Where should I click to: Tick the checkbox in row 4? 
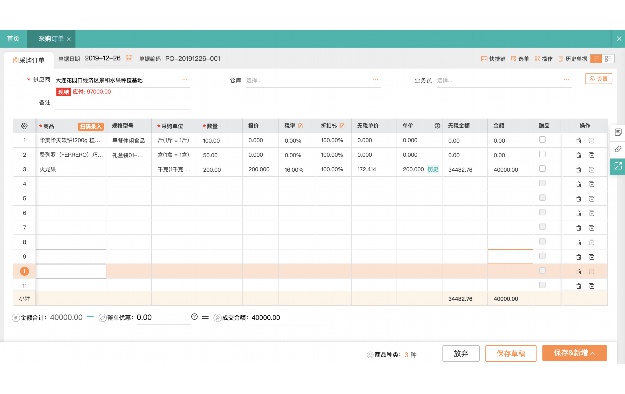(x=542, y=183)
